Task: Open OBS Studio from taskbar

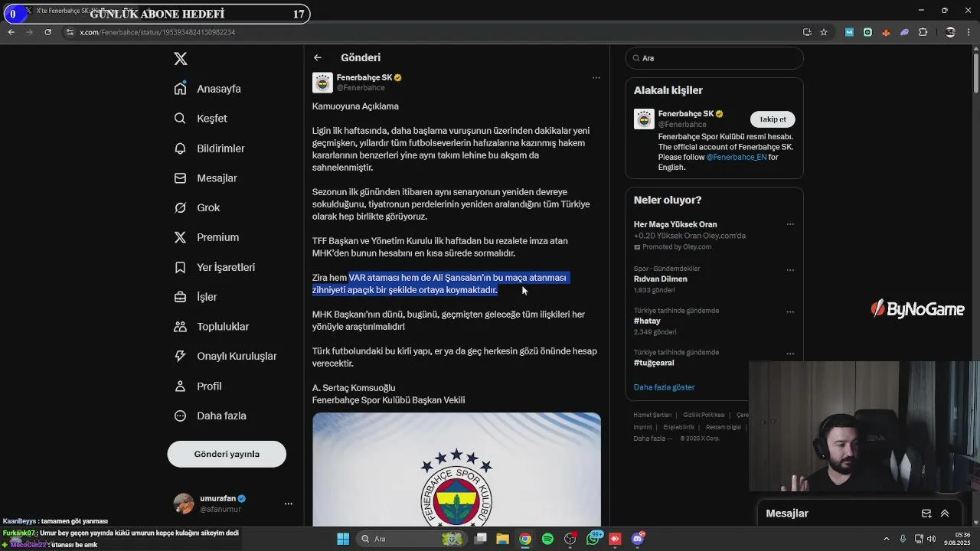Action: point(570,539)
